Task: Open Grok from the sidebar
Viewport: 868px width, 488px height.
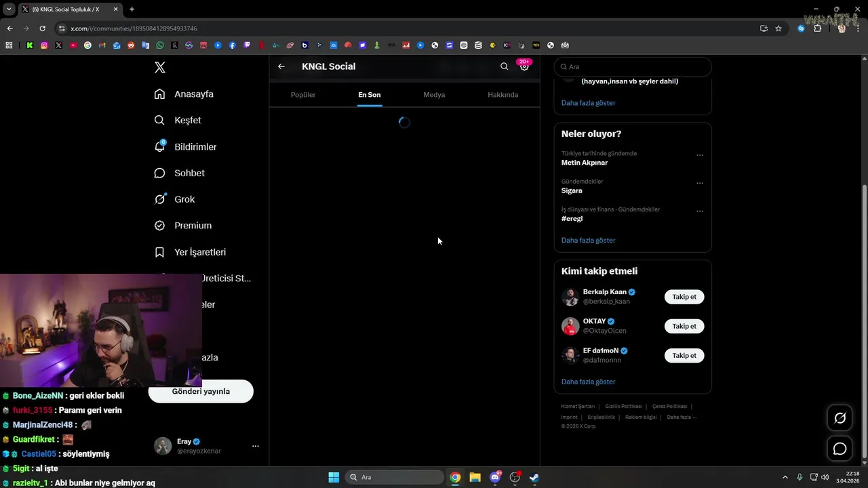Action: pos(184,199)
